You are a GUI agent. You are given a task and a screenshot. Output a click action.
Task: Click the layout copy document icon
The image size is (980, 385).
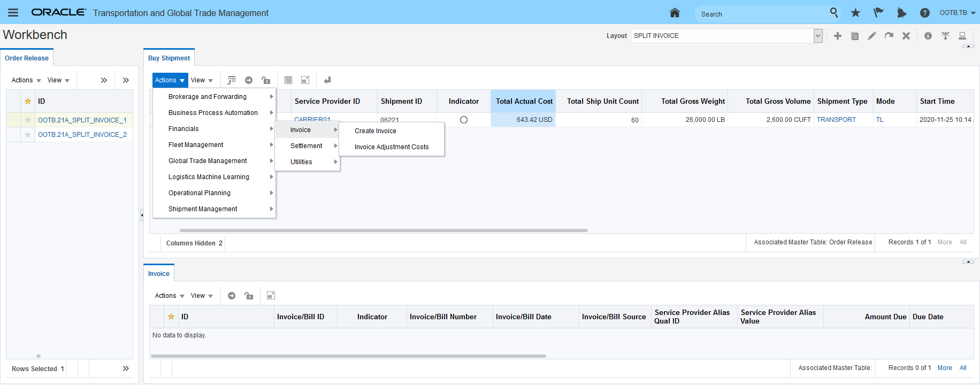coord(855,36)
